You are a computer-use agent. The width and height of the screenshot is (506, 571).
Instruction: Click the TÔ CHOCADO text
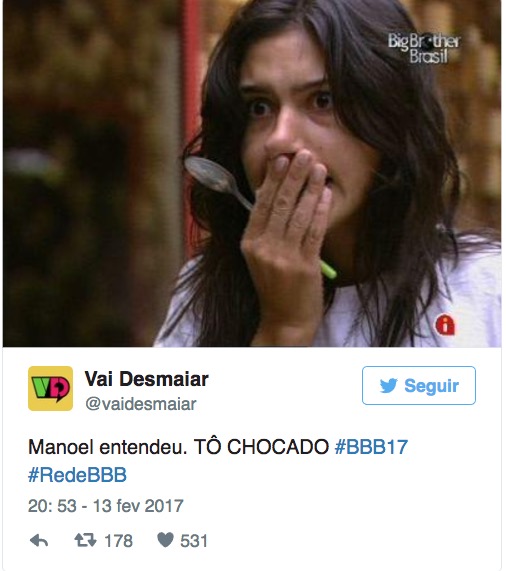261,447
